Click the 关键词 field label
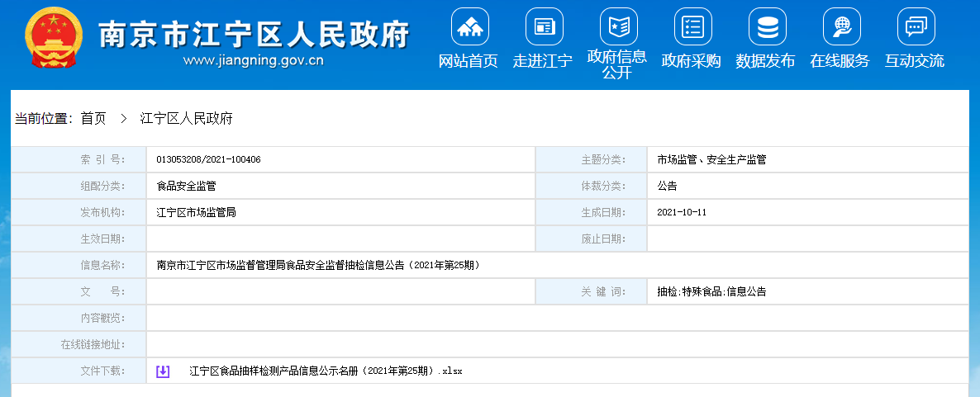 [x=603, y=291]
